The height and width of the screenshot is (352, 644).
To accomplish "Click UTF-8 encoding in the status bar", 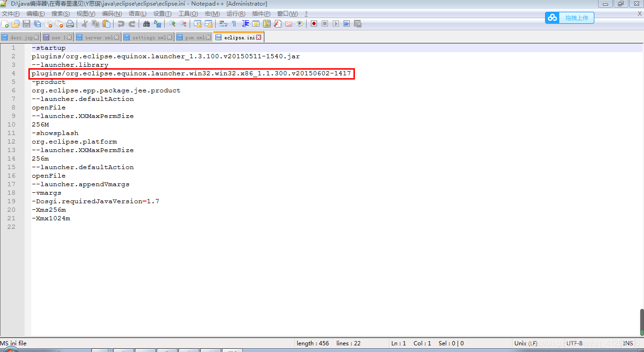I will point(574,343).
